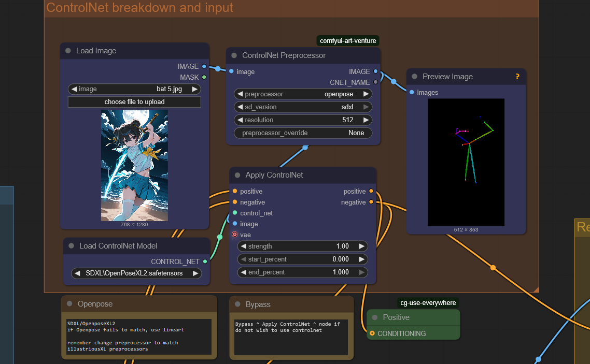
Task: Switch preprocessor to next option after openpose
Action: [366, 94]
